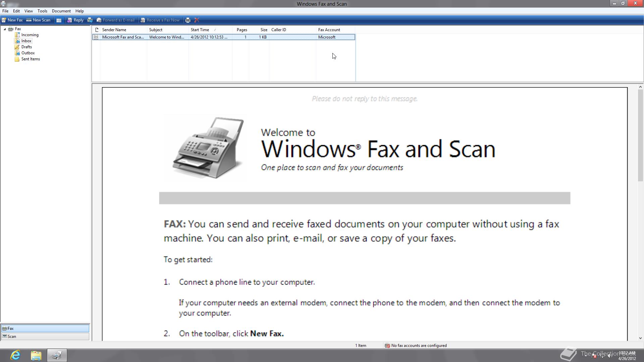Viewport: 644px width, 362px height.
Task: Open the File menu
Action: pyautogui.click(x=5, y=11)
